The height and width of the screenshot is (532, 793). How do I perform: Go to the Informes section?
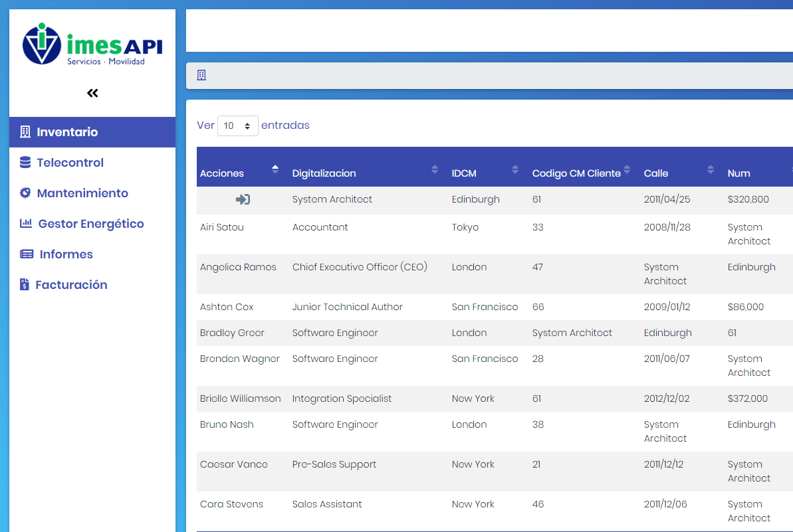66,254
